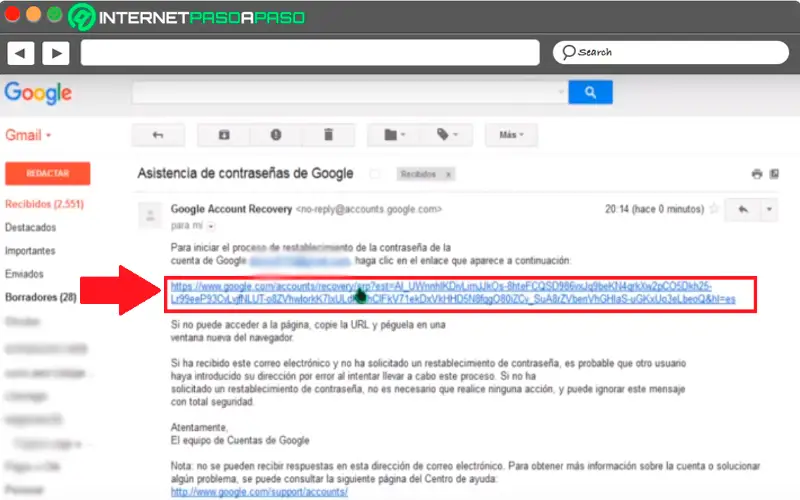Image resolution: width=800 pixels, height=500 pixels.
Task: Open the Move to folder dropdown
Action: (394, 135)
